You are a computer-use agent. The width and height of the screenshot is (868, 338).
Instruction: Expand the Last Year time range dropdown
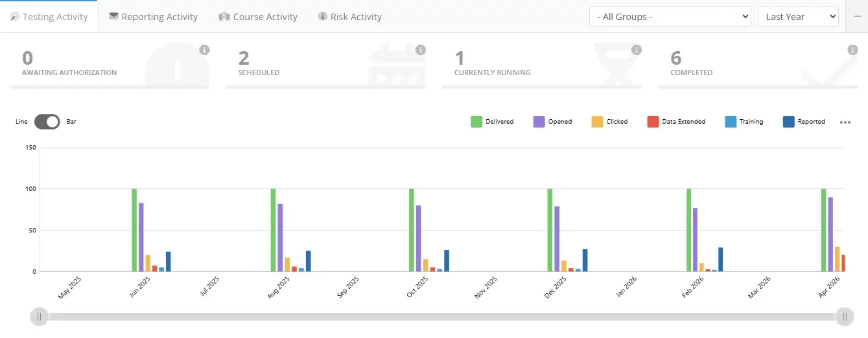[797, 17]
